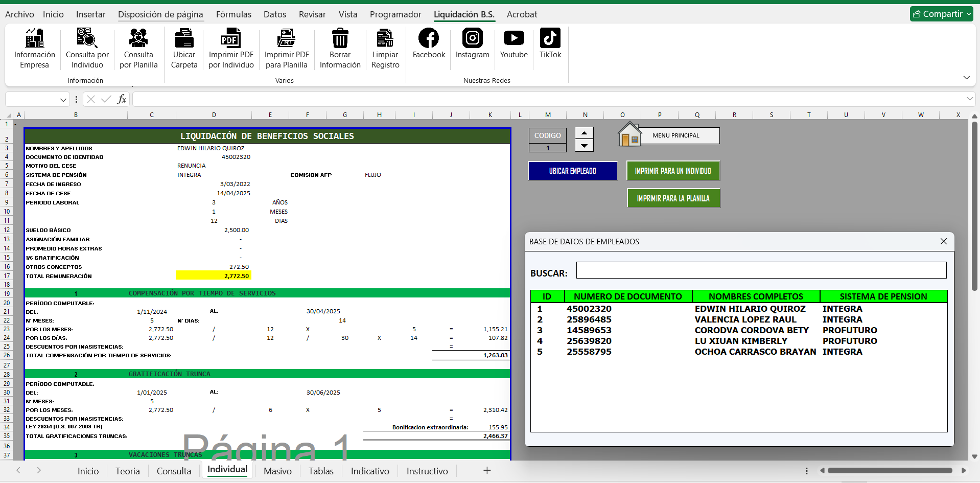The image size is (980, 483).
Task: Open the Fórmulas ribbon tab
Action: 234,14
